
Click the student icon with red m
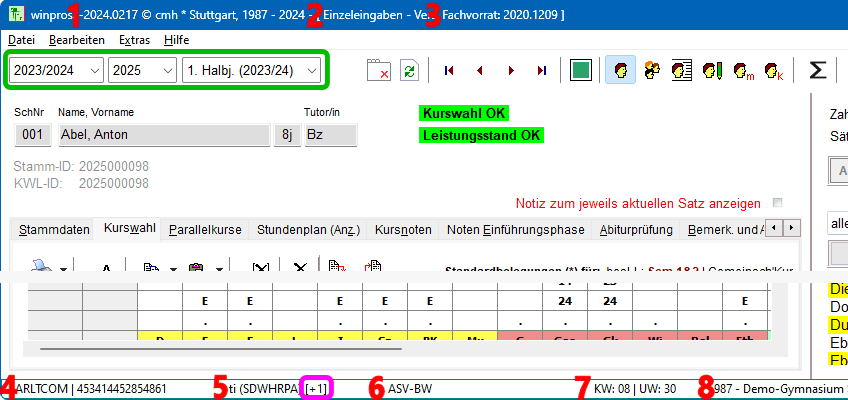click(x=742, y=71)
